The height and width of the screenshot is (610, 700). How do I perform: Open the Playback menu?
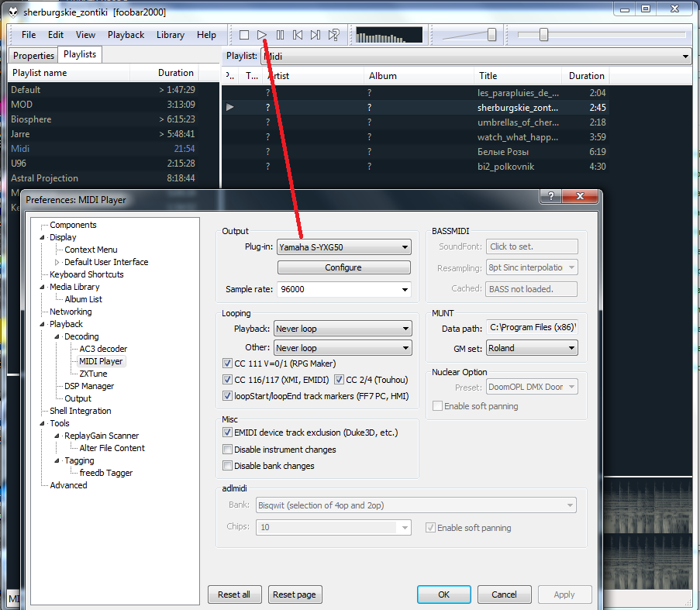(126, 35)
